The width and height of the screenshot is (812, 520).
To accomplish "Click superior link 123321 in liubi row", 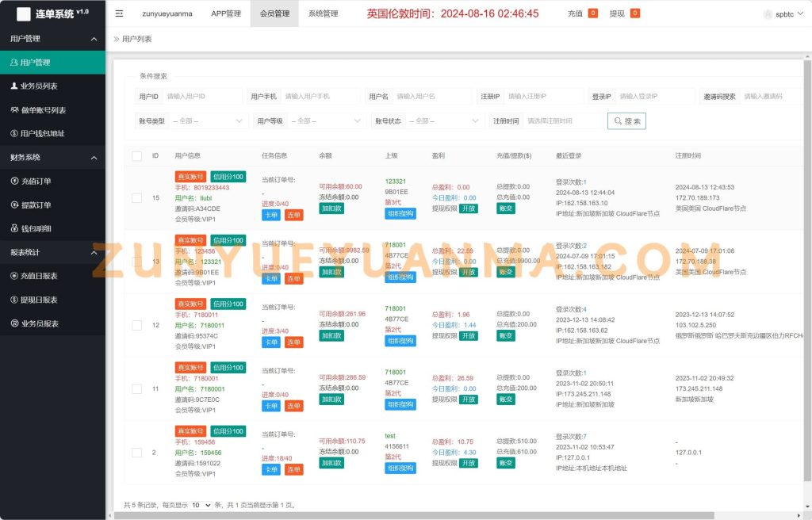I will click(x=395, y=182).
